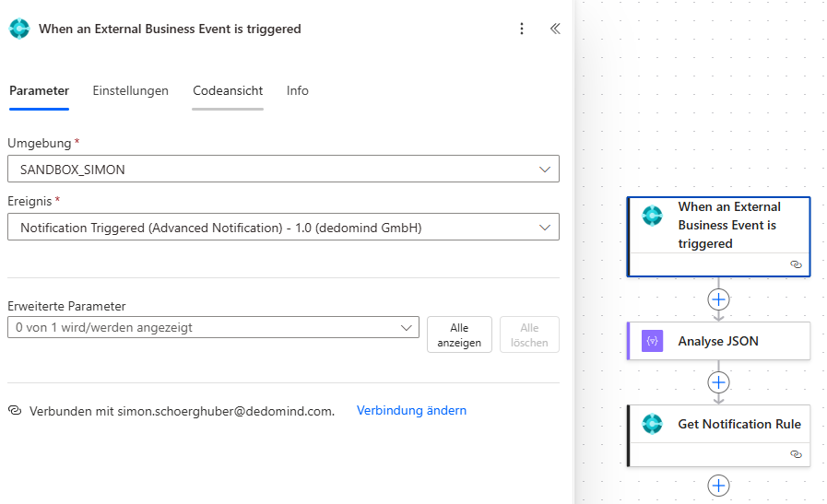Collapse the panel with double chevron icon
The width and height of the screenshot is (827, 504).
[555, 29]
